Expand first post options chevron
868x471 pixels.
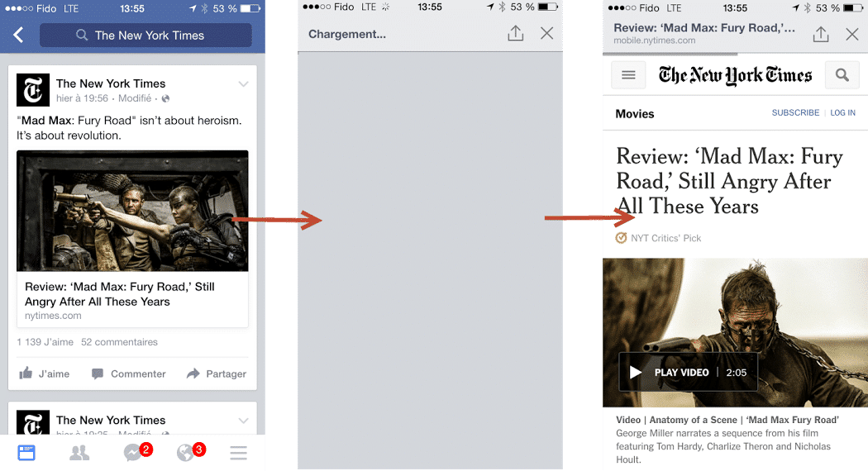coord(243,84)
